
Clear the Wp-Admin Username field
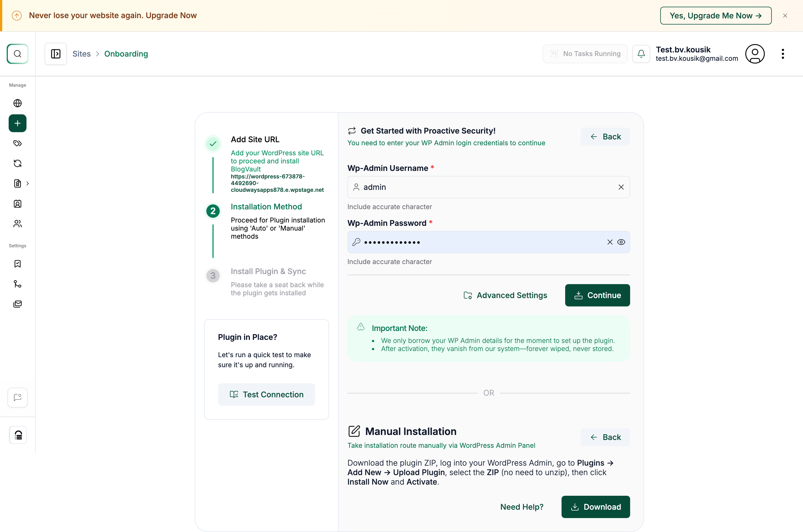[621, 187]
